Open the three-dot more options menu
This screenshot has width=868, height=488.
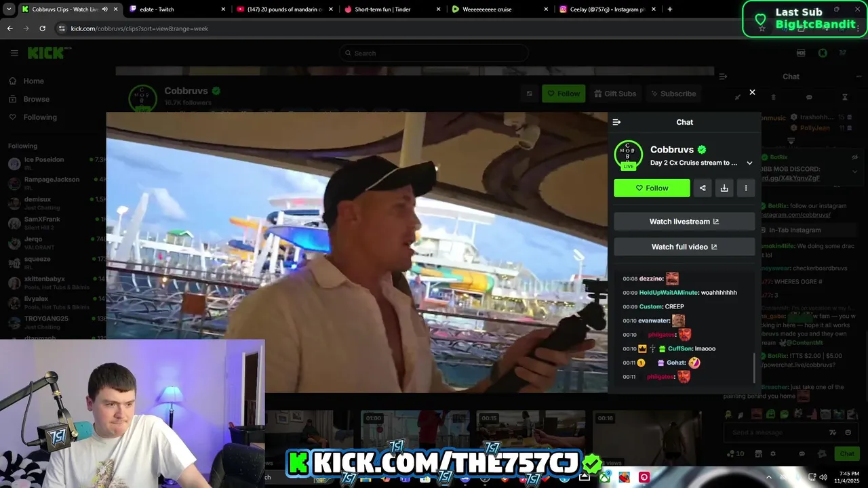point(746,188)
